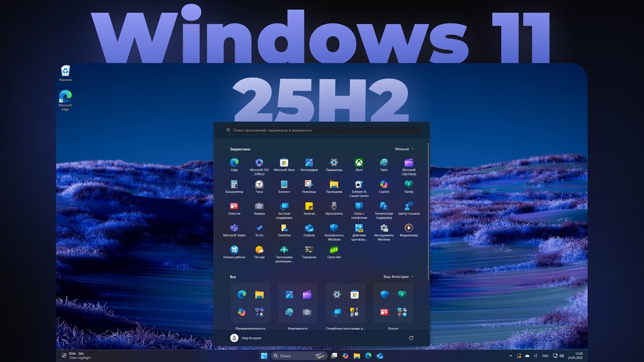Image resolution: width=644 pixels, height=362 pixels.
Task: Open the Записки sticky notes app
Action: [x=309, y=209]
